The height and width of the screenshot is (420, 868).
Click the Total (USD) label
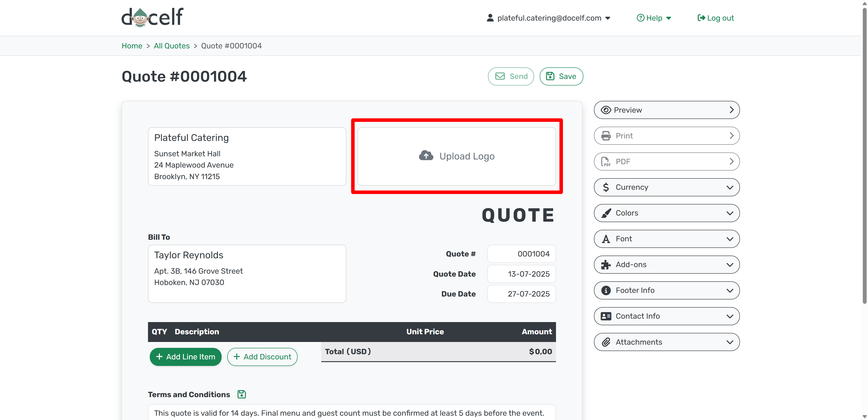(x=348, y=351)
